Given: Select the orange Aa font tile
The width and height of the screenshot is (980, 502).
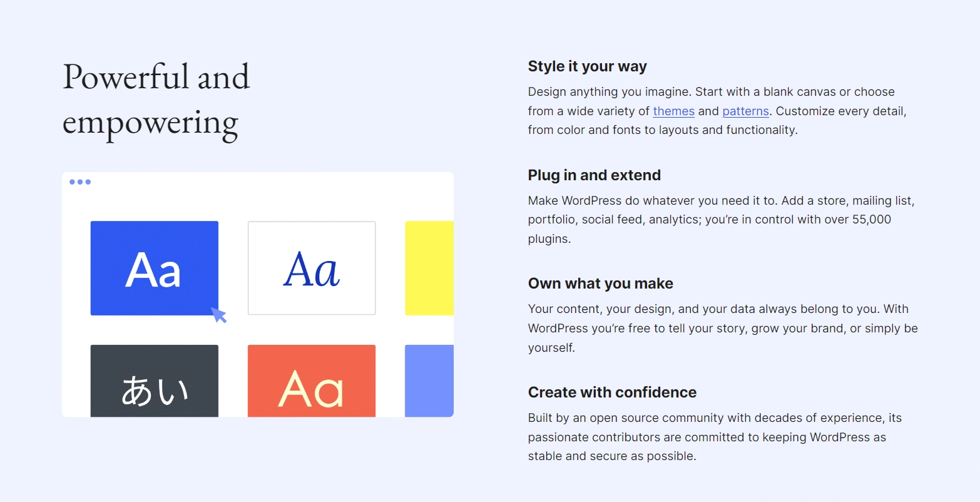Looking at the screenshot, I should [312, 381].
